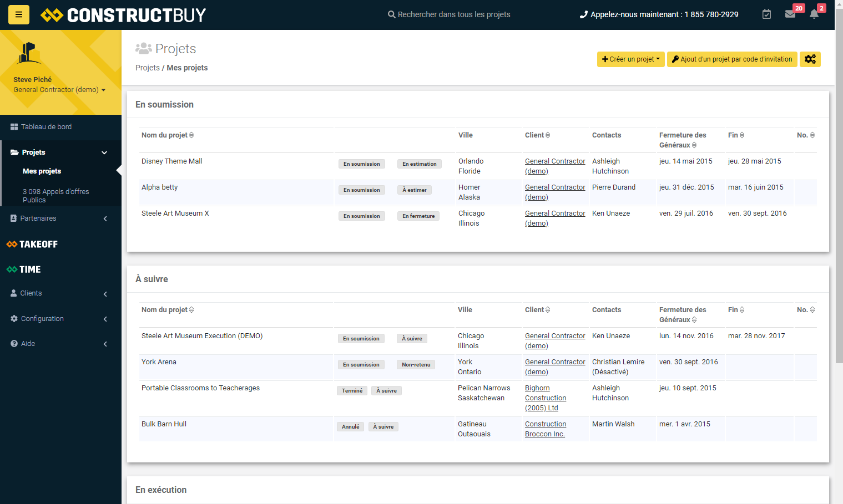Sort À suivre table by Nom du projet

(x=168, y=310)
